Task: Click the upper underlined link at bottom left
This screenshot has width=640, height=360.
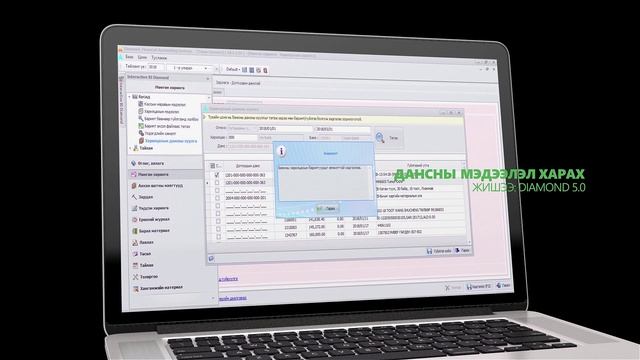Action: (x=228, y=279)
